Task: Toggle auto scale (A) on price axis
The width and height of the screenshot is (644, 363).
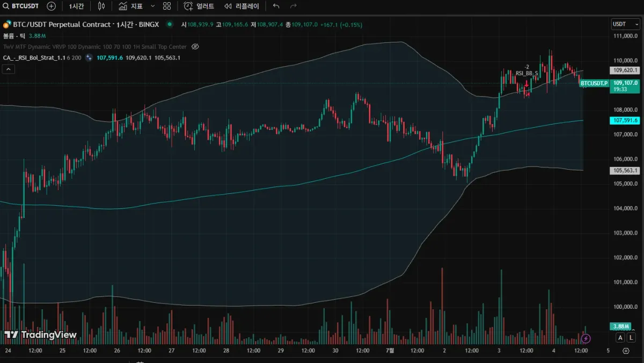Action: click(x=620, y=338)
